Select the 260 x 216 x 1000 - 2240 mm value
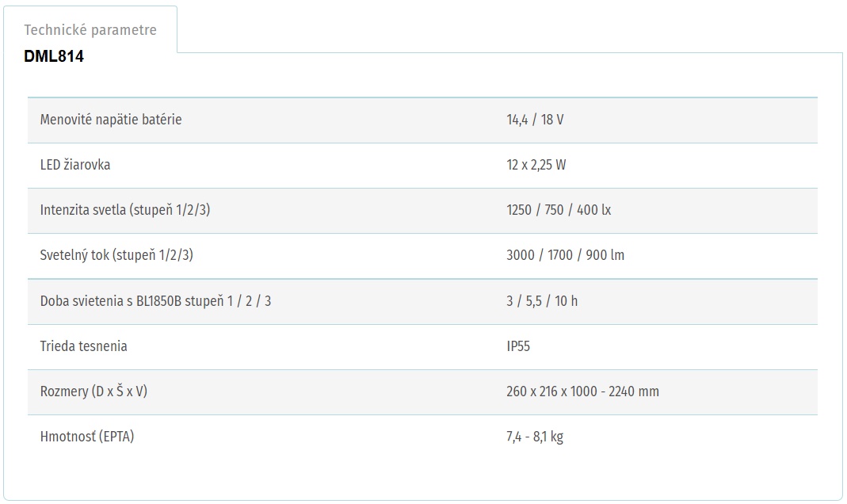This screenshot has height=504, width=847. 582,391
